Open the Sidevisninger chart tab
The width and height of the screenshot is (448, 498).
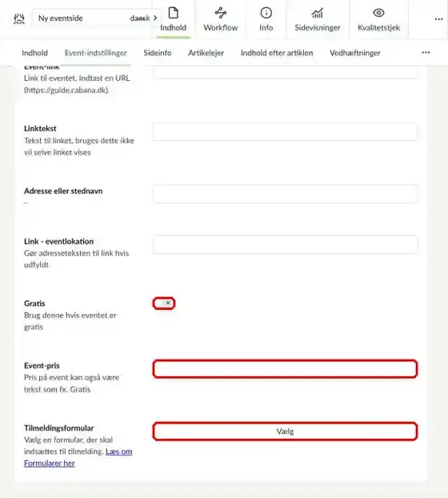(x=318, y=19)
